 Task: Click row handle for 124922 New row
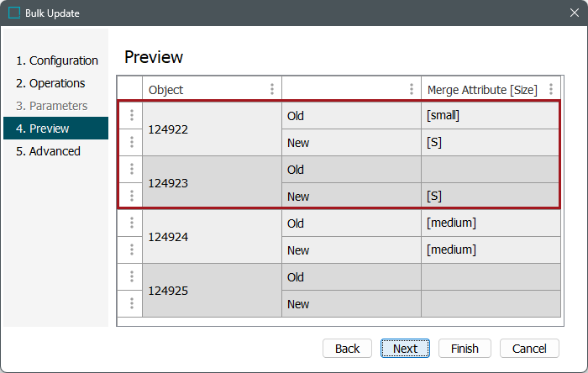131,143
